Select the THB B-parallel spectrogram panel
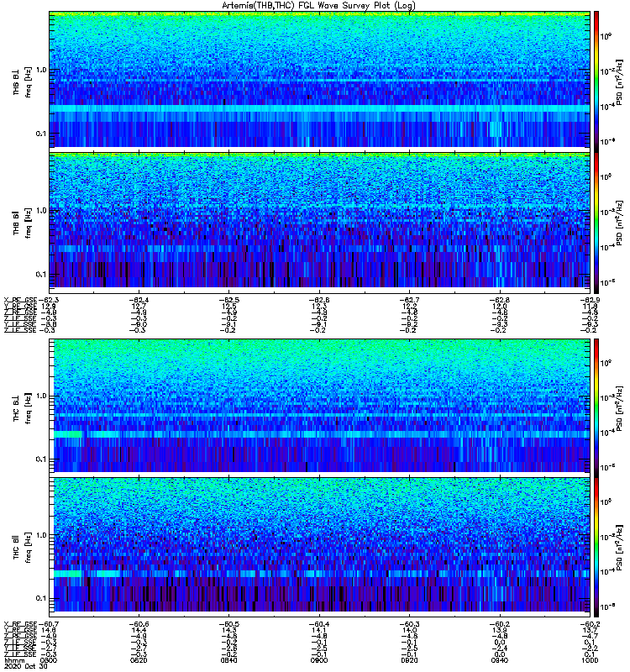630x672 pixels. pos(320,221)
